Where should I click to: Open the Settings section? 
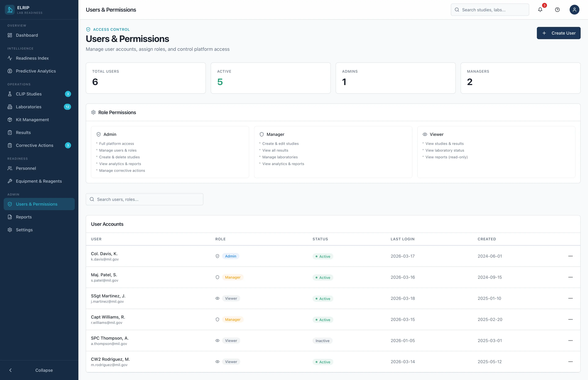(x=24, y=230)
